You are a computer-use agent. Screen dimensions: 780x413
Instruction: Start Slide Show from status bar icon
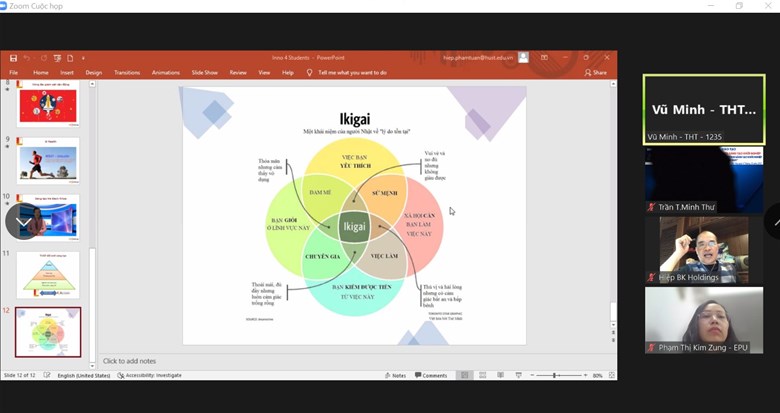(x=517, y=375)
